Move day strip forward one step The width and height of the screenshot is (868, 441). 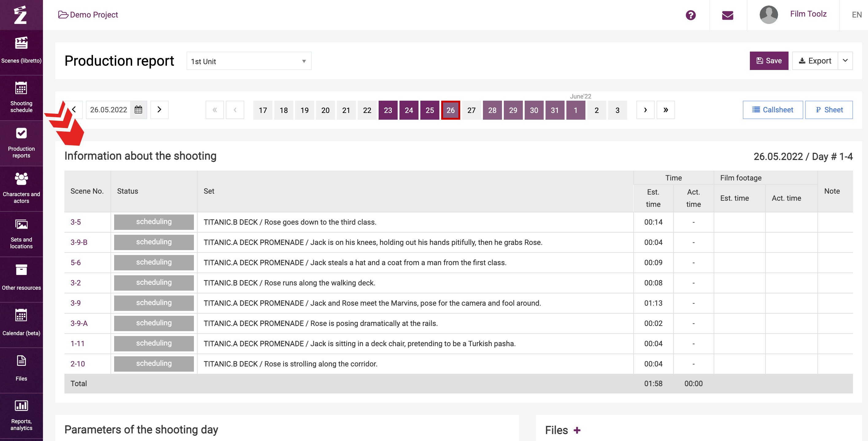coord(645,110)
